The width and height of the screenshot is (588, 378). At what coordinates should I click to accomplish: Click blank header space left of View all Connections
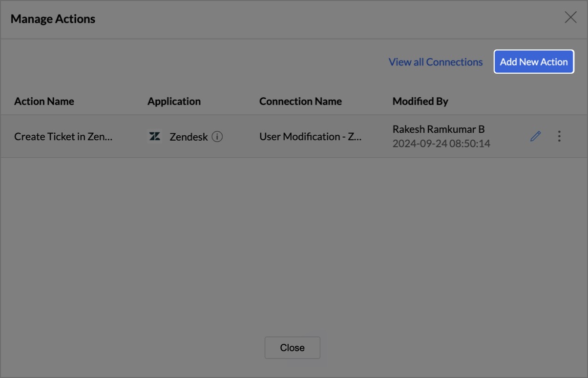195,62
